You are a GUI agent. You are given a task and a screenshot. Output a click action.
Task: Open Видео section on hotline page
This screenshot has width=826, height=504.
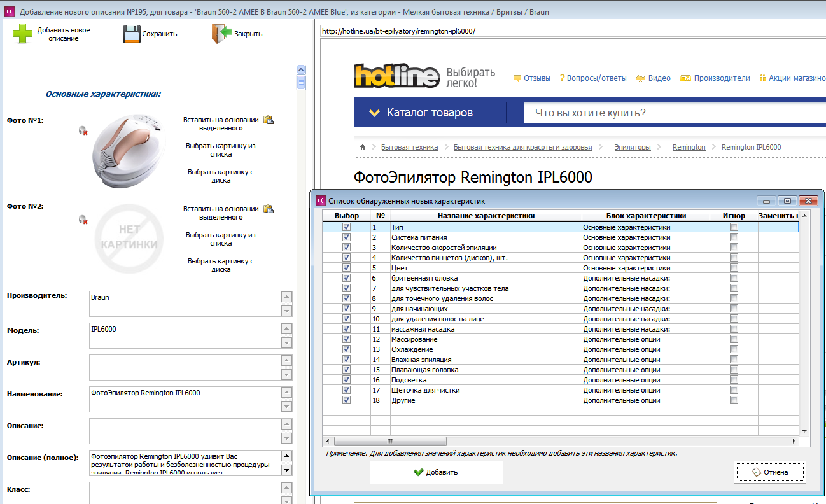(x=654, y=78)
